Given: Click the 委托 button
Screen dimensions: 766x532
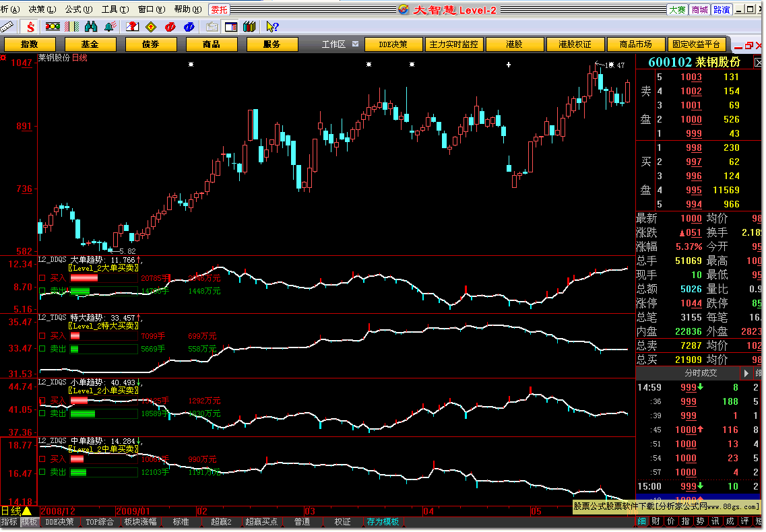Looking at the screenshot, I should pyautogui.click(x=220, y=10).
